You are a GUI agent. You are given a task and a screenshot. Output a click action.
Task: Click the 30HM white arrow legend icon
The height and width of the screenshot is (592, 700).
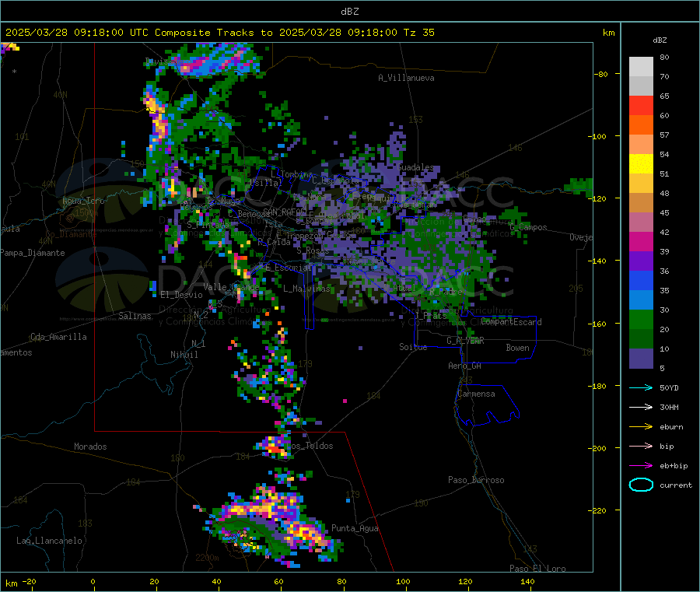click(641, 407)
